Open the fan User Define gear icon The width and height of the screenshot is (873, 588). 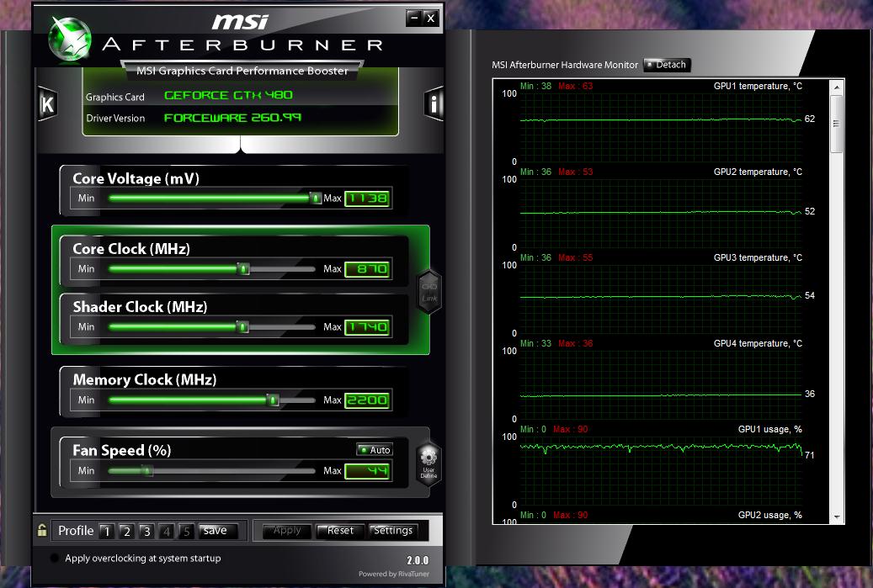(429, 464)
